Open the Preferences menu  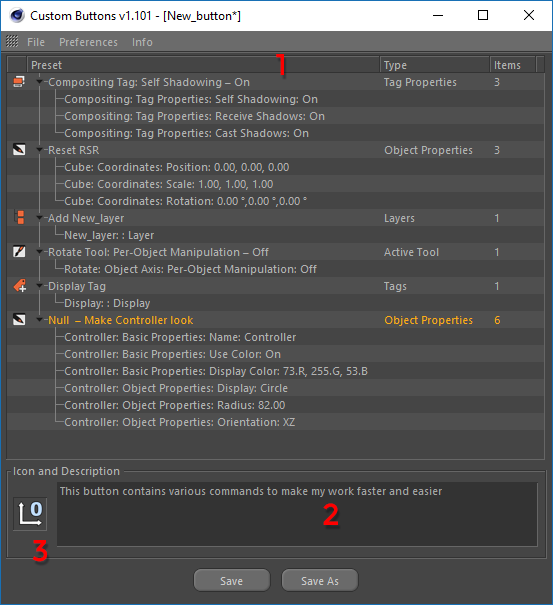click(88, 42)
